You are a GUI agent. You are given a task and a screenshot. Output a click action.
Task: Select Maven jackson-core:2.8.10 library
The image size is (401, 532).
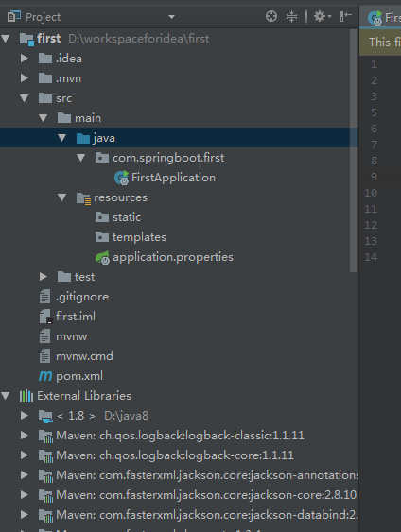point(206,495)
